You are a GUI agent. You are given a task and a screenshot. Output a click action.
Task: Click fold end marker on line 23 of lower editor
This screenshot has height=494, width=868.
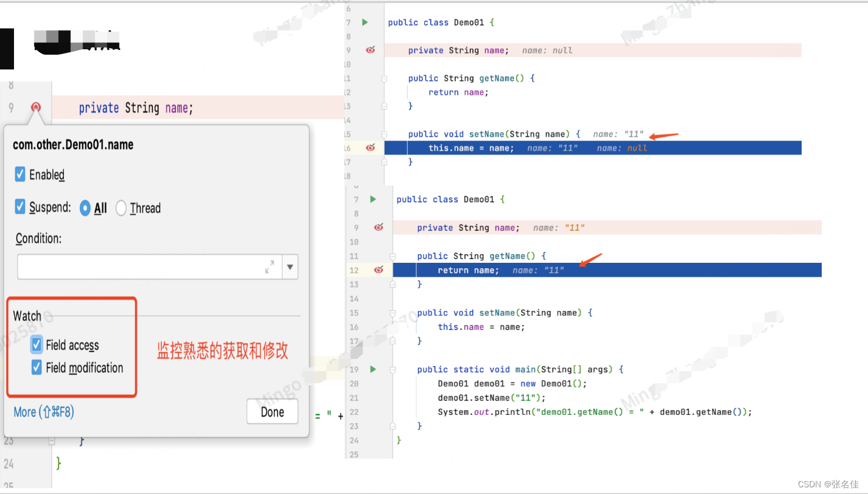(x=393, y=426)
